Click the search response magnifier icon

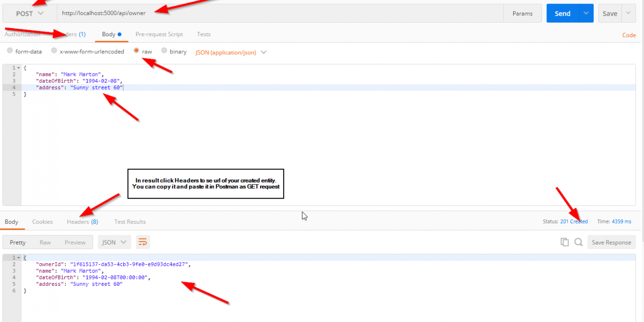pyautogui.click(x=579, y=242)
